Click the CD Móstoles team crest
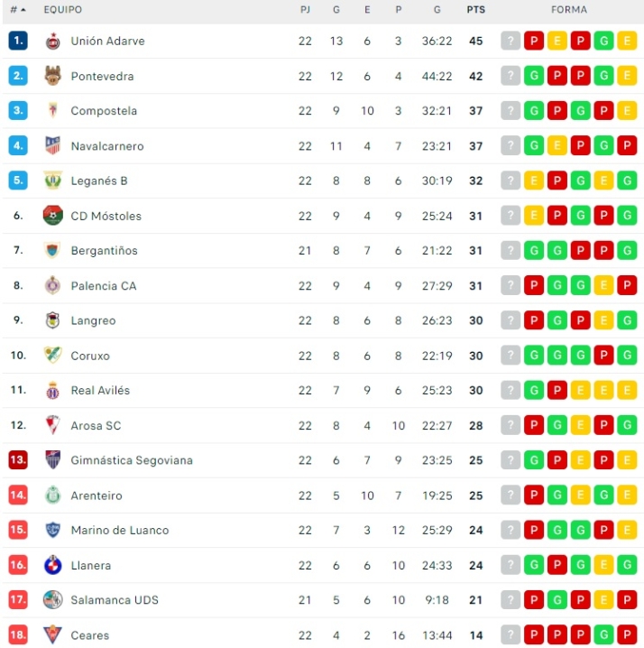 (x=52, y=216)
